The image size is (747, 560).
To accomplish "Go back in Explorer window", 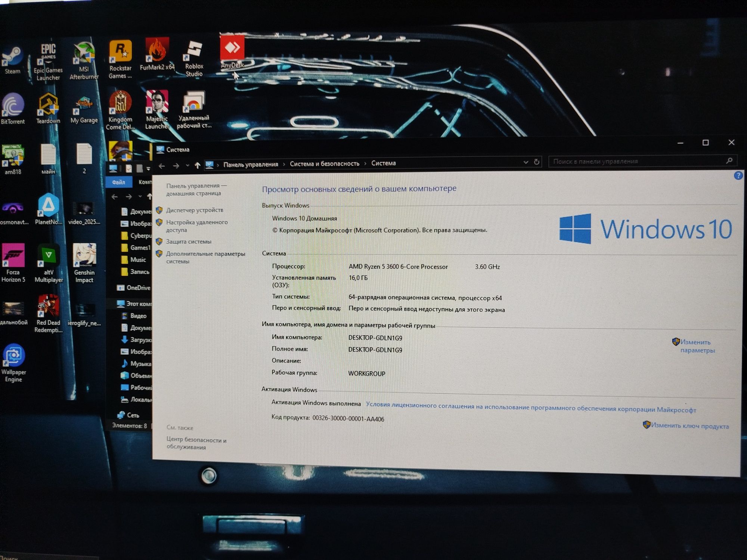I will point(115,197).
